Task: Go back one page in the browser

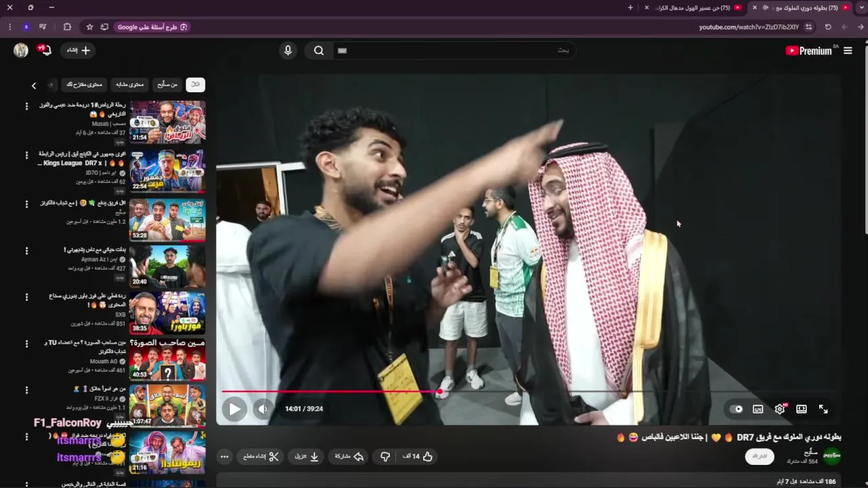Action: [x=861, y=27]
